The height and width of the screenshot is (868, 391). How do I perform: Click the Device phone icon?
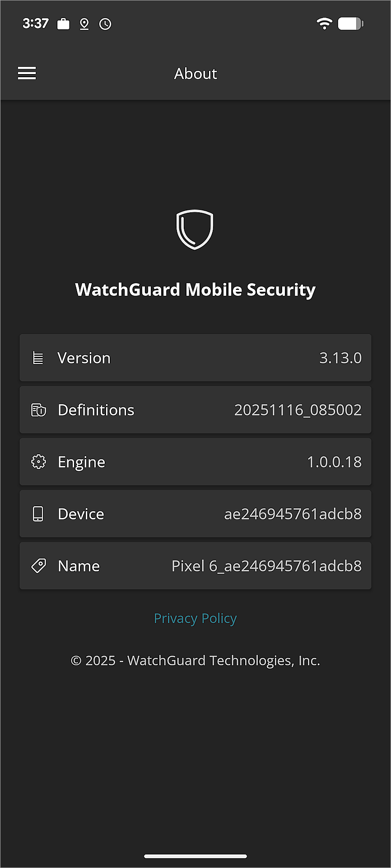(x=38, y=513)
